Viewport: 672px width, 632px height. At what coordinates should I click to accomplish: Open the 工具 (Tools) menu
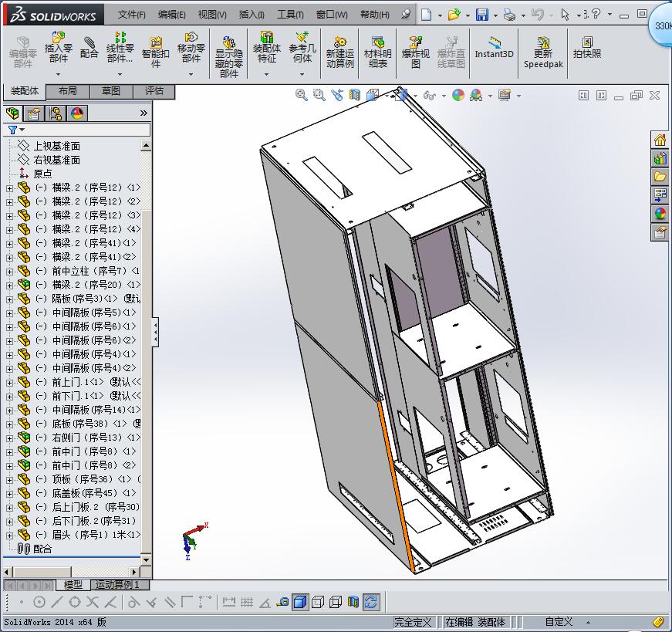[x=290, y=15]
